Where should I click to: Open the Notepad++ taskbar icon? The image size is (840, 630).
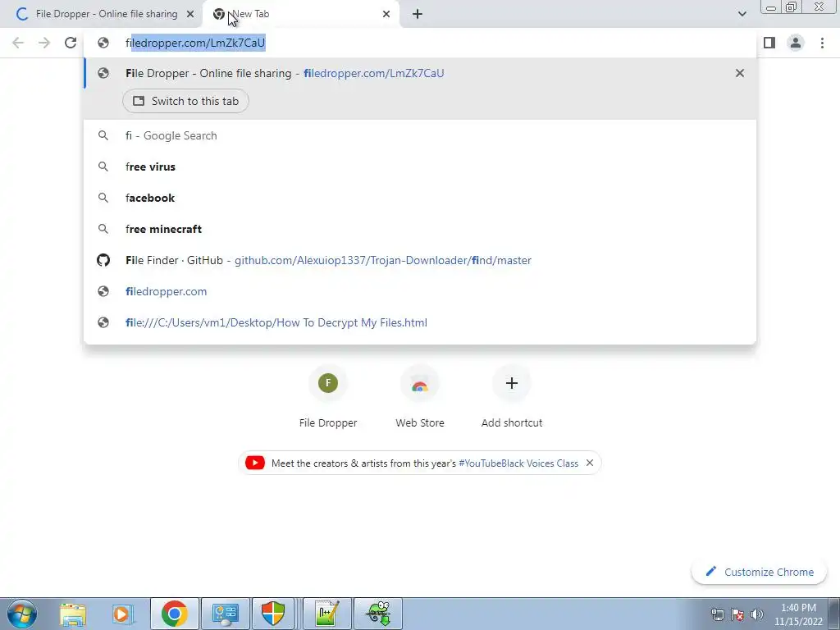click(x=327, y=614)
